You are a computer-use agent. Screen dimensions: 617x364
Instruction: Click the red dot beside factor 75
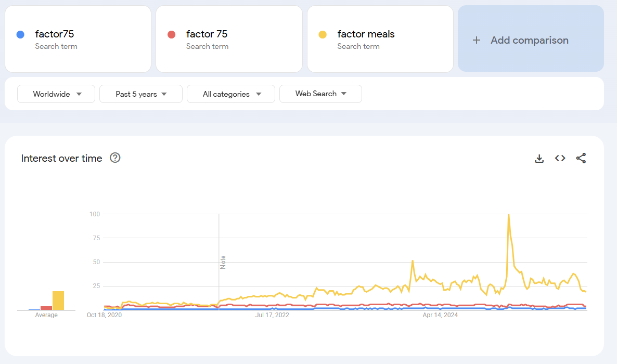[172, 35]
